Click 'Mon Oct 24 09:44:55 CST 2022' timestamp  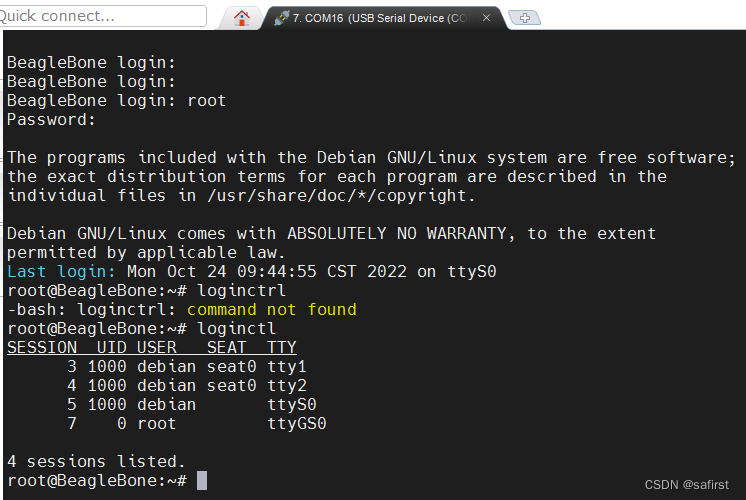(267, 271)
